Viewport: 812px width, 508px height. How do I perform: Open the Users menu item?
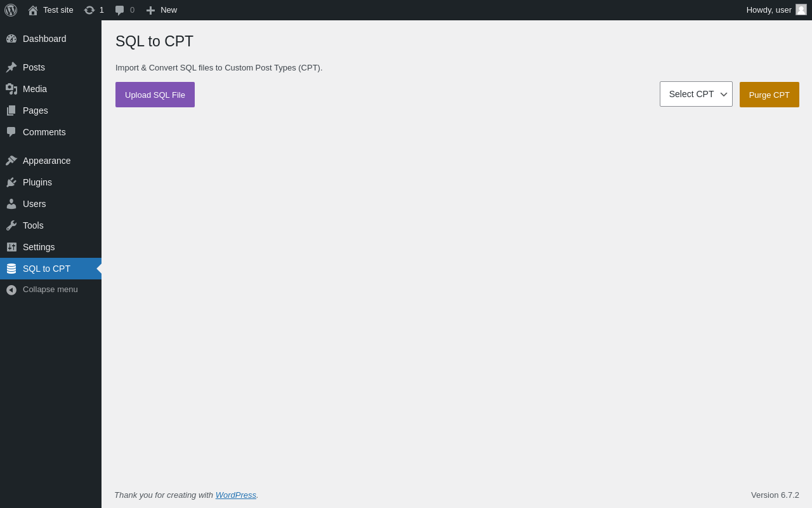pos(51,204)
